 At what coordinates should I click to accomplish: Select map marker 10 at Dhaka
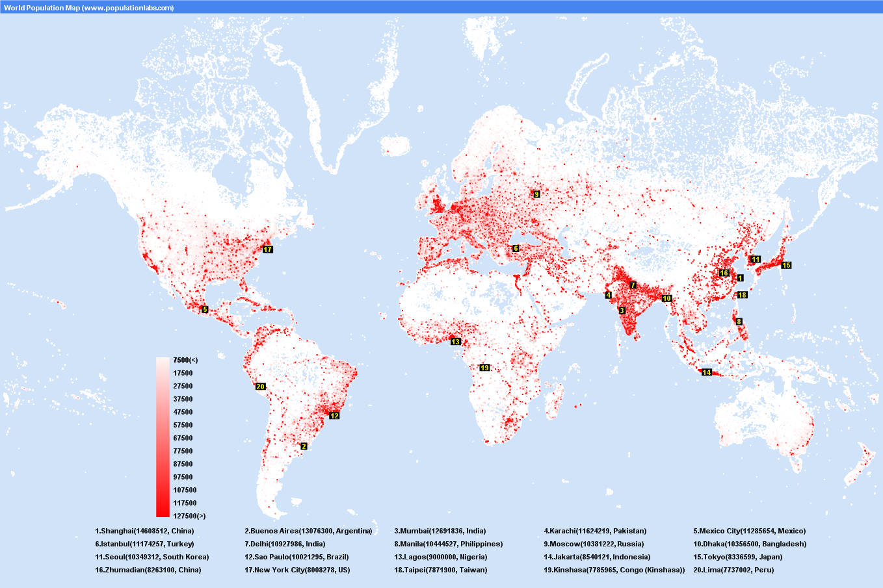pyautogui.click(x=666, y=298)
